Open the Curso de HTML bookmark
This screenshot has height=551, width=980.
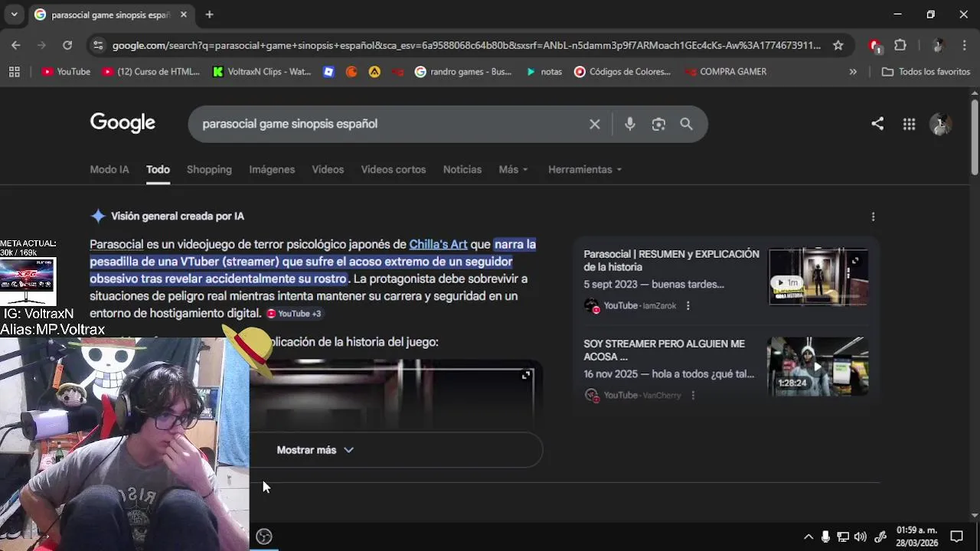click(151, 72)
